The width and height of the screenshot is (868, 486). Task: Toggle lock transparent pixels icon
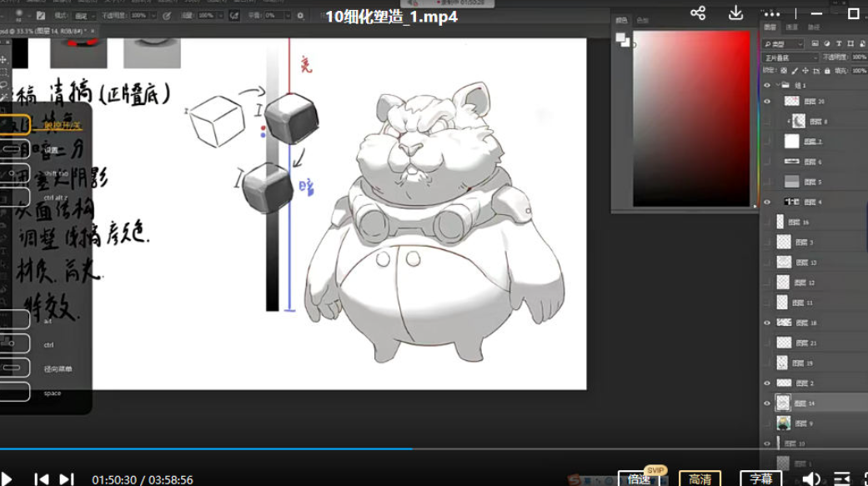click(x=784, y=71)
